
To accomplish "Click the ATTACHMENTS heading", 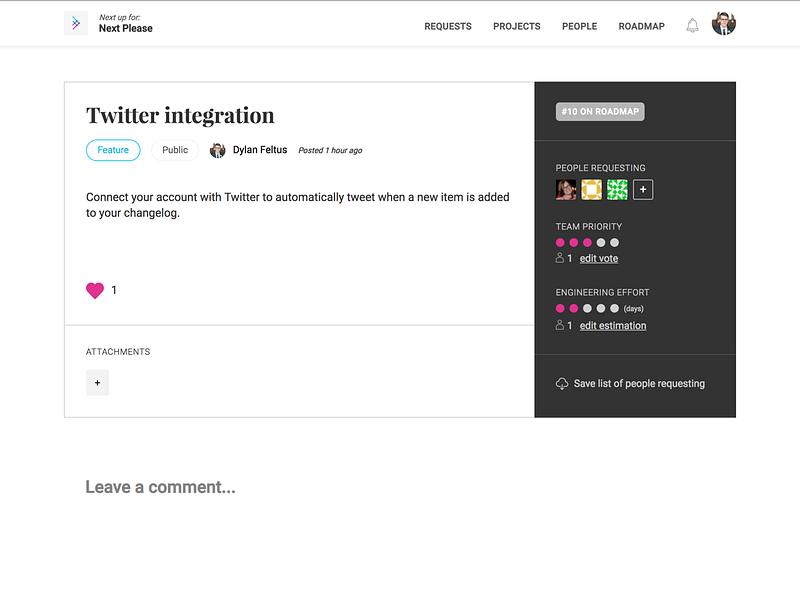I will point(118,352).
